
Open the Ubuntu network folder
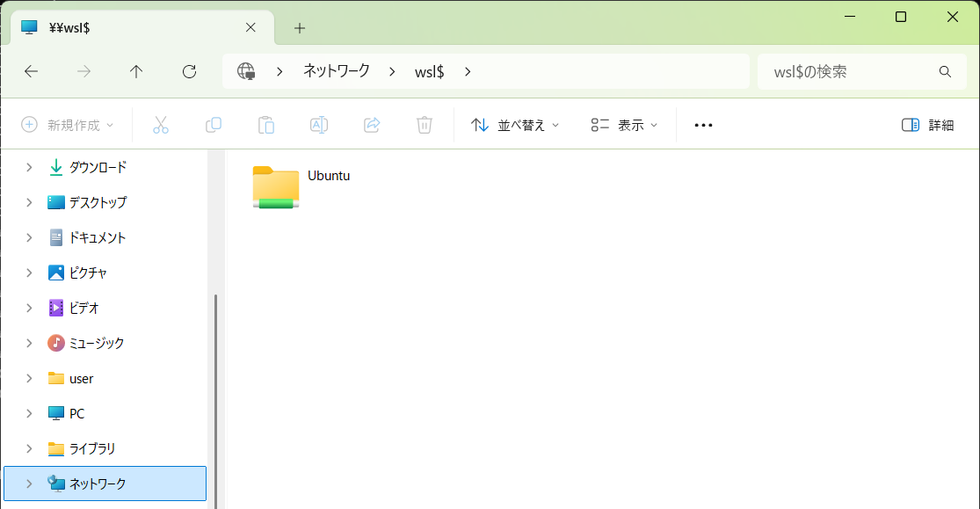(x=276, y=186)
